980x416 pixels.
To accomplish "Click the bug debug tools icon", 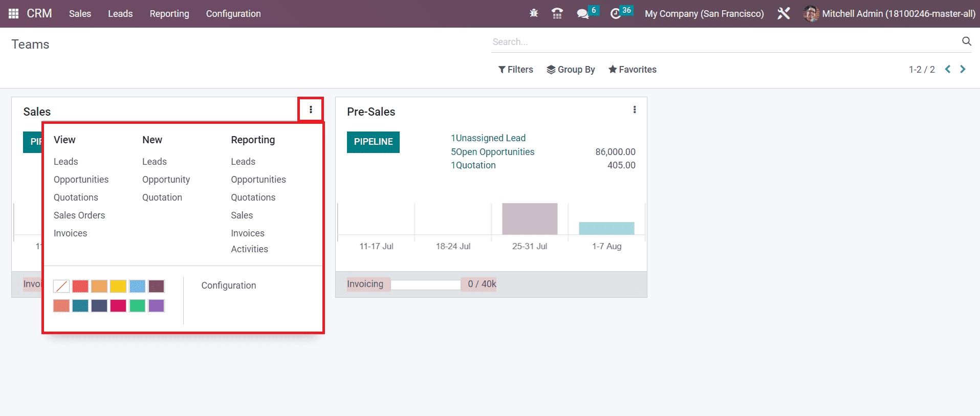I will point(534,14).
